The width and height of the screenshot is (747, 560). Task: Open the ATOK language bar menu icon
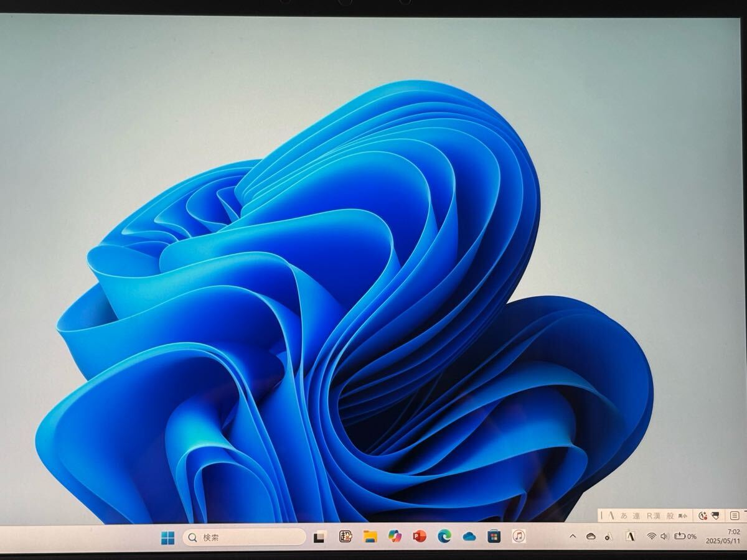tap(735, 516)
